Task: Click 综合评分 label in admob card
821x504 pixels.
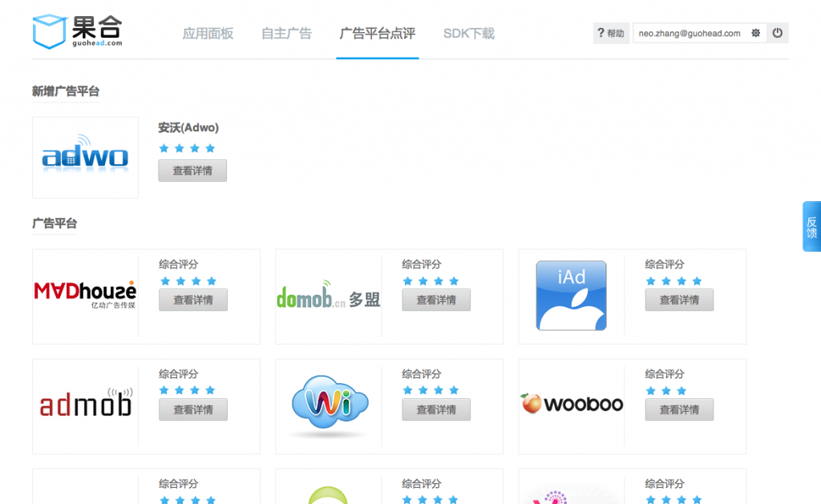Action: (x=179, y=374)
